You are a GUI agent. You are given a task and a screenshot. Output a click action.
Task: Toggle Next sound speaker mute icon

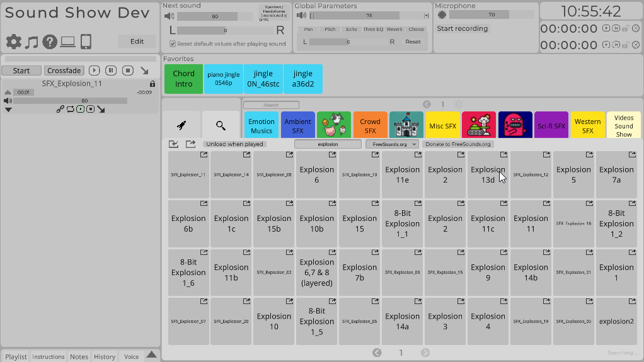point(170,16)
